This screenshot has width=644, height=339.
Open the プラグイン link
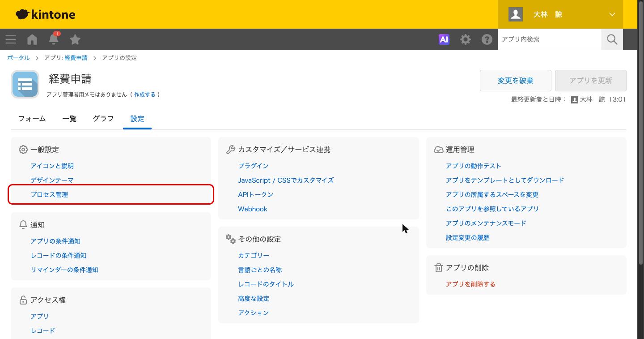[254, 166]
